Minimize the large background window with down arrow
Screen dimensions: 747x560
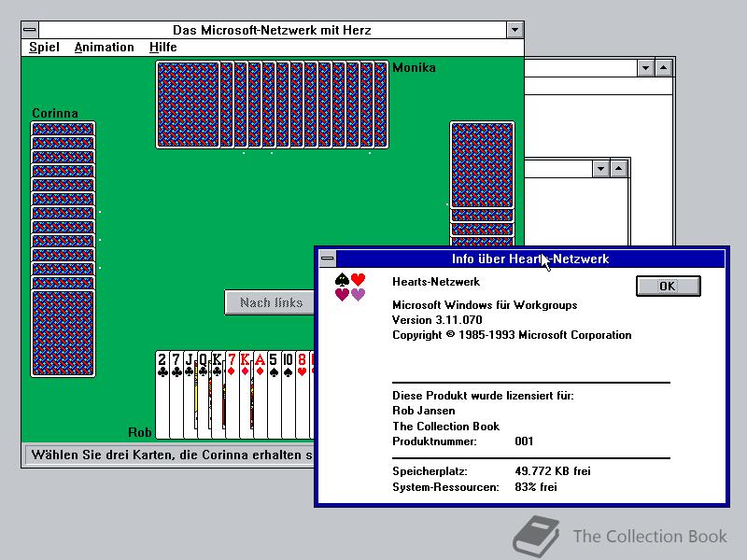(x=646, y=68)
